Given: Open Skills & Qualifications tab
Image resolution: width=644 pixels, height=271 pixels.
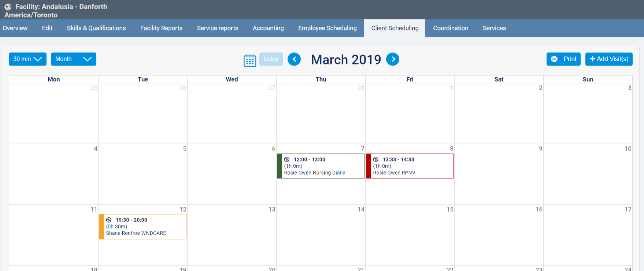Looking at the screenshot, I should point(96,28).
